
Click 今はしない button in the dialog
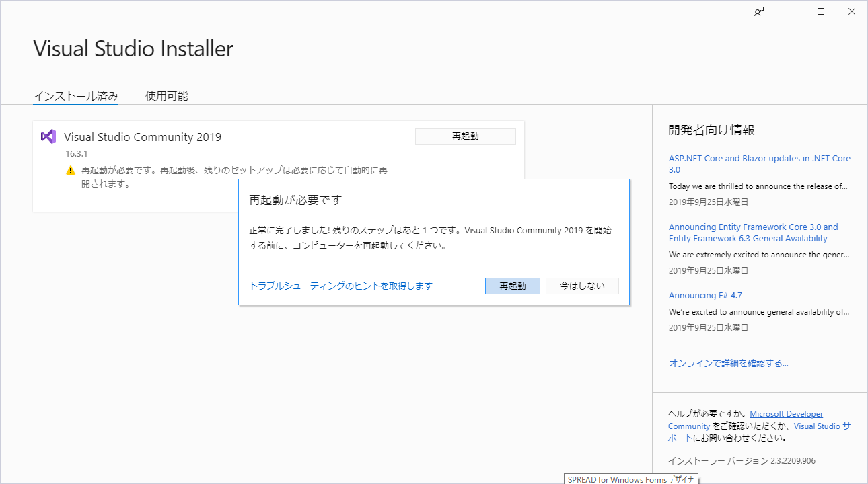(x=583, y=286)
